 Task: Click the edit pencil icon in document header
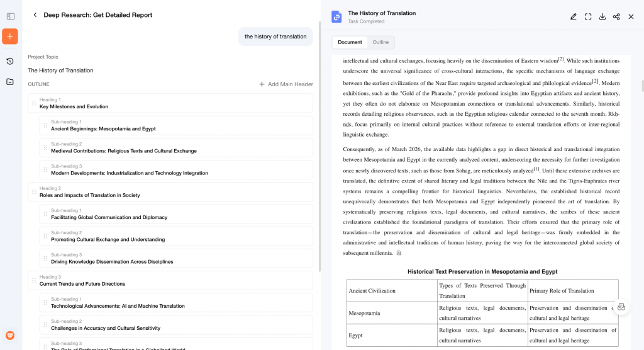[574, 17]
